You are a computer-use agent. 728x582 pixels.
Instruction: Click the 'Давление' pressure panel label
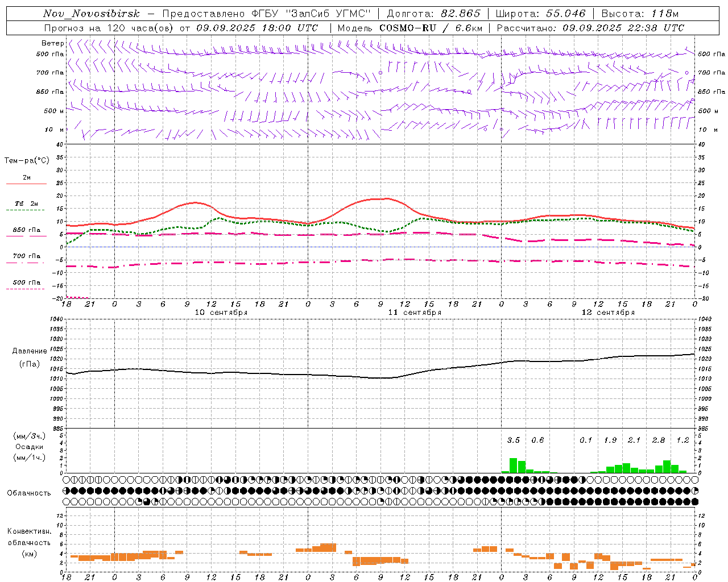click(x=30, y=351)
